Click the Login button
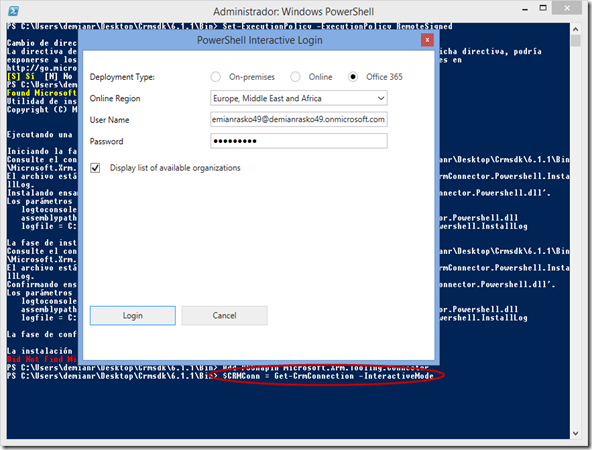The height and width of the screenshot is (450, 592). coord(133,316)
